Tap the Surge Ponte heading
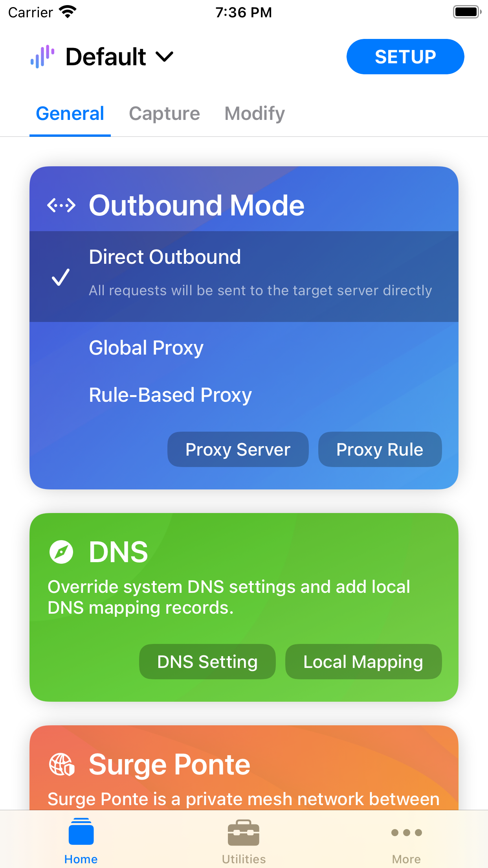The height and width of the screenshot is (868, 488). tap(169, 765)
